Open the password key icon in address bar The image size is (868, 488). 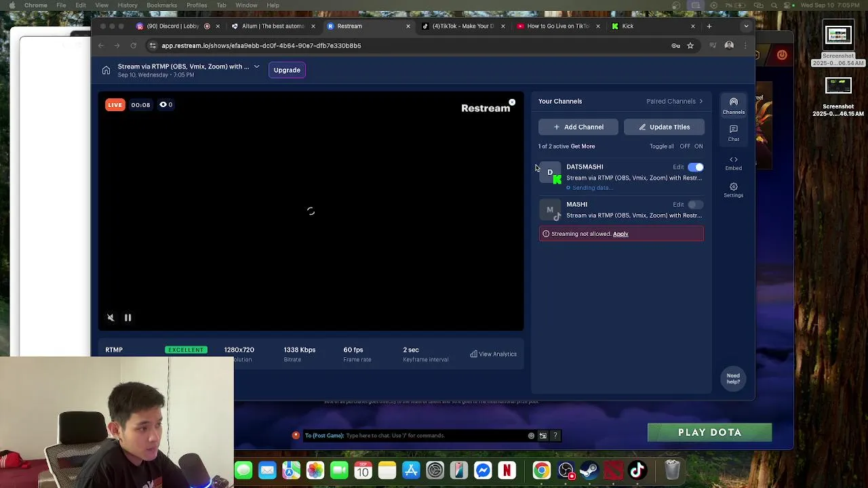675,45
